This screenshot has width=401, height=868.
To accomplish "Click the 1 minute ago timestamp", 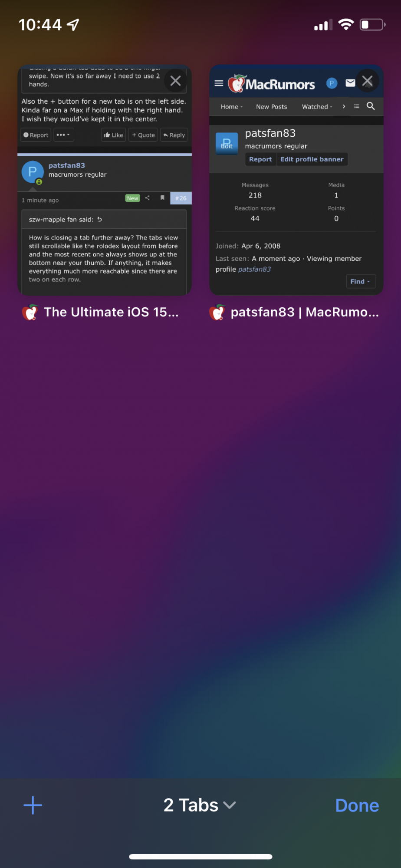I will [x=40, y=201].
